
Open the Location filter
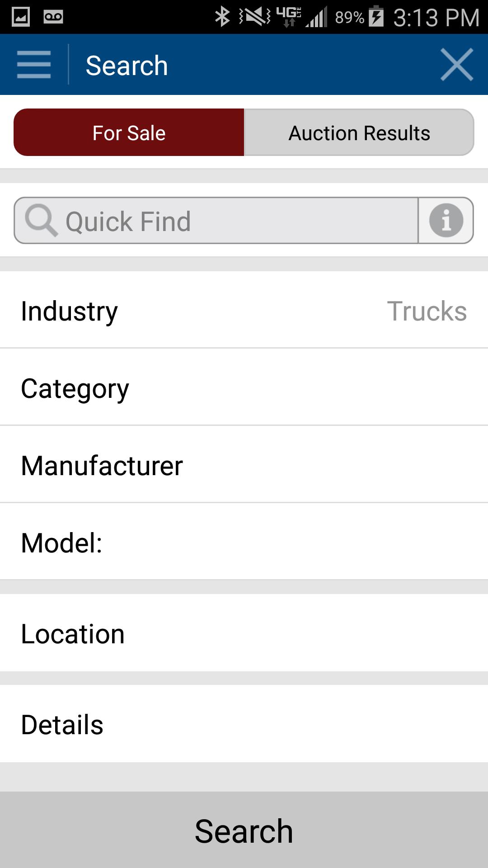click(x=244, y=634)
